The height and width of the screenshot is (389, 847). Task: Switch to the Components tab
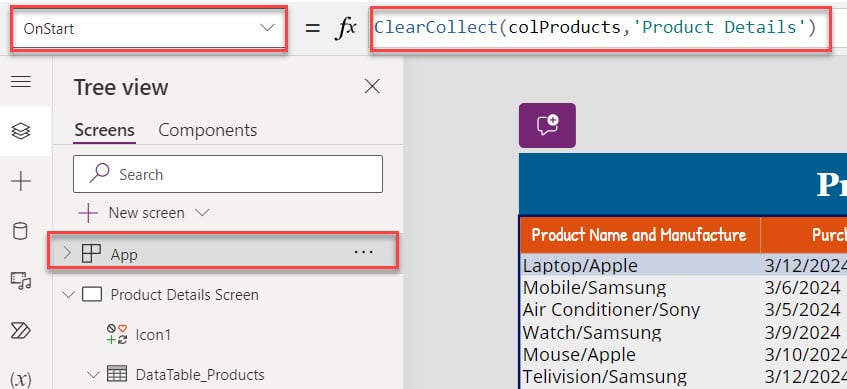207,130
